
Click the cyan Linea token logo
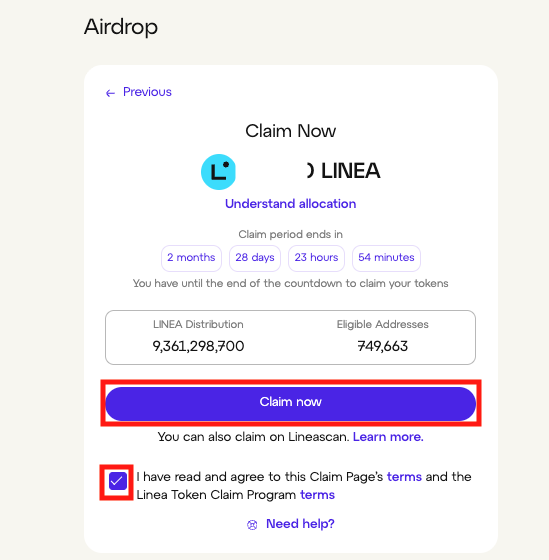pos(218,172)
